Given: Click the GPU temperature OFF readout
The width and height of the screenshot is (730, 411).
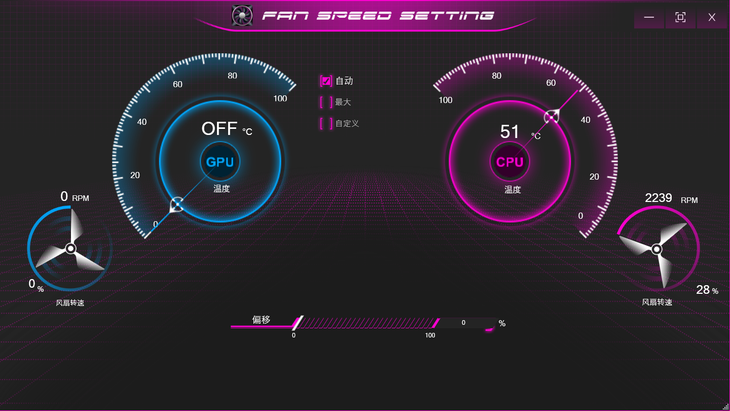Looking at the screenshot, I should 219,128.
